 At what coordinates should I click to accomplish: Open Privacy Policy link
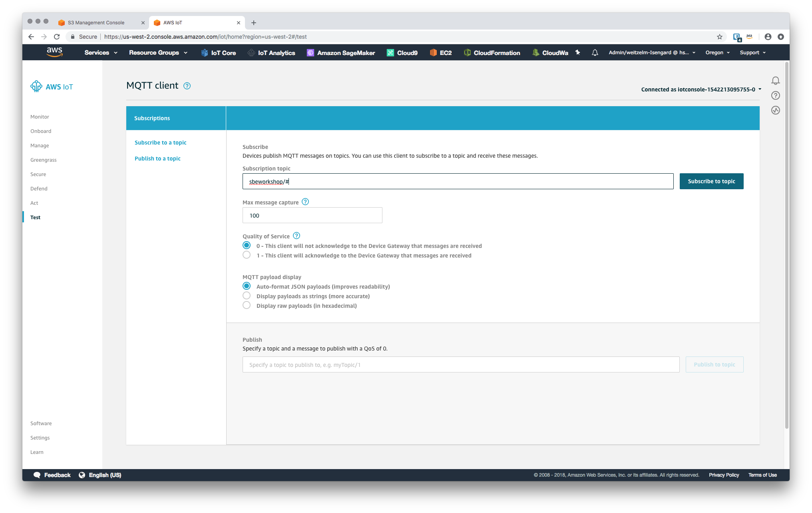(x=724, y=475)
